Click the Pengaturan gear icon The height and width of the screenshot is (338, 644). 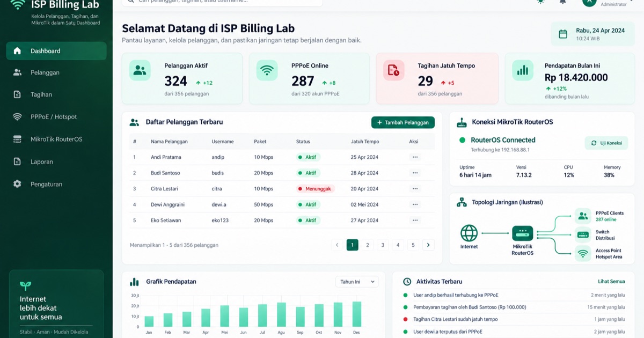17,184
